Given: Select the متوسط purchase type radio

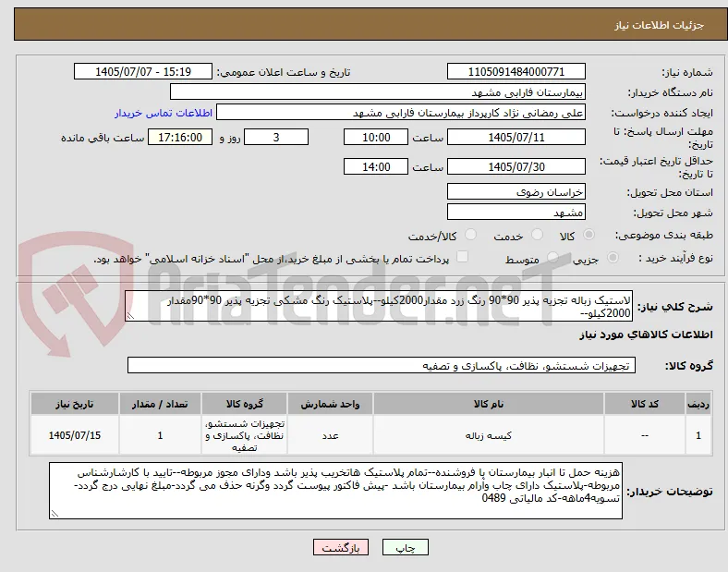Looking at the screenshot, I should pos(552,258).
